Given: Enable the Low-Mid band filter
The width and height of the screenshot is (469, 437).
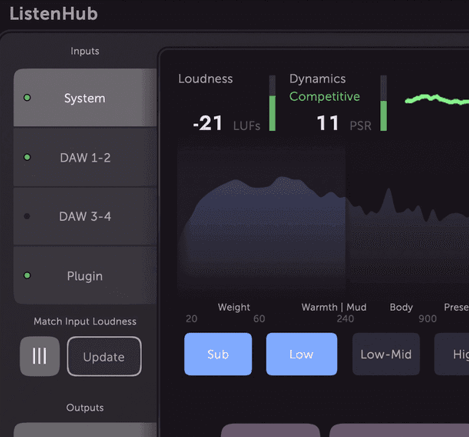Looking at the screenshot, I should pos(386,354).
